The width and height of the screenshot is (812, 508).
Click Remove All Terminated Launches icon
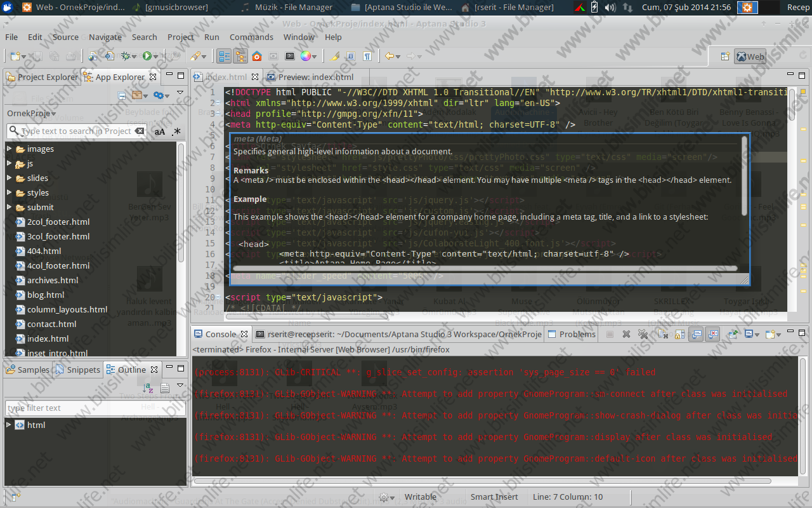(x=643, y=334)
